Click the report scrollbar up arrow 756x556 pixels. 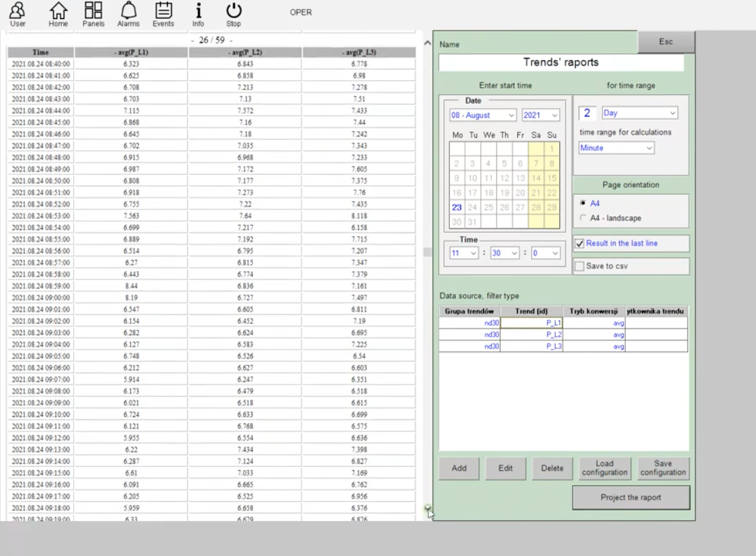click(x=427, y=43)
